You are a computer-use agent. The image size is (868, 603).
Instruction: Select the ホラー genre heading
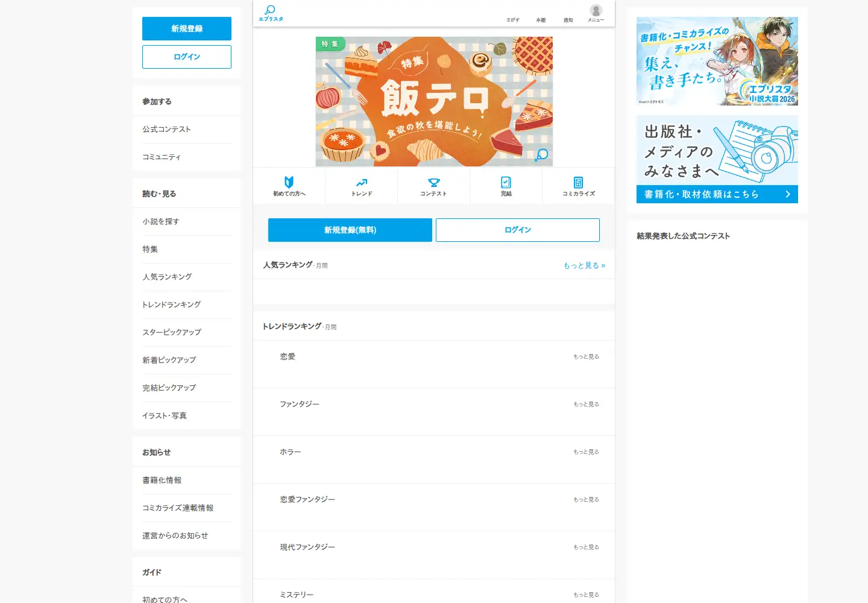tap(291, 452)
